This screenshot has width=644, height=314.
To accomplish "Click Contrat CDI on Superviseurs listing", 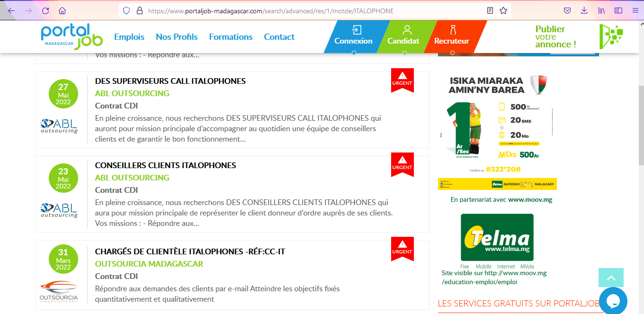I will point(116,106).
